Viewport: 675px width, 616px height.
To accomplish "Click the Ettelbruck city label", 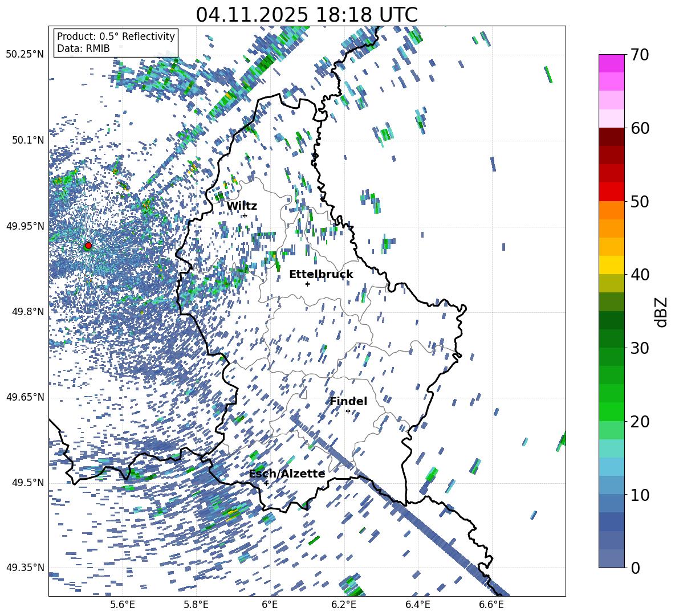I will pos(321,274).
